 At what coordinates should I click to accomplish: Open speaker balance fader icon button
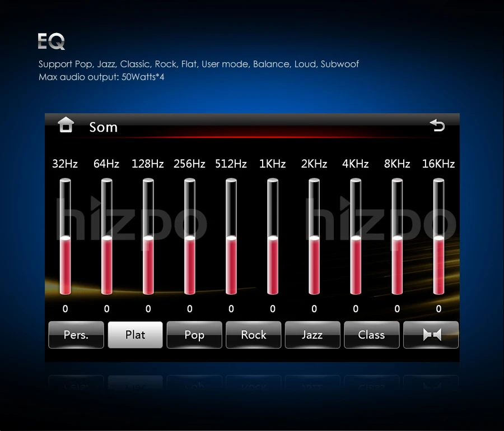(431, 335)
